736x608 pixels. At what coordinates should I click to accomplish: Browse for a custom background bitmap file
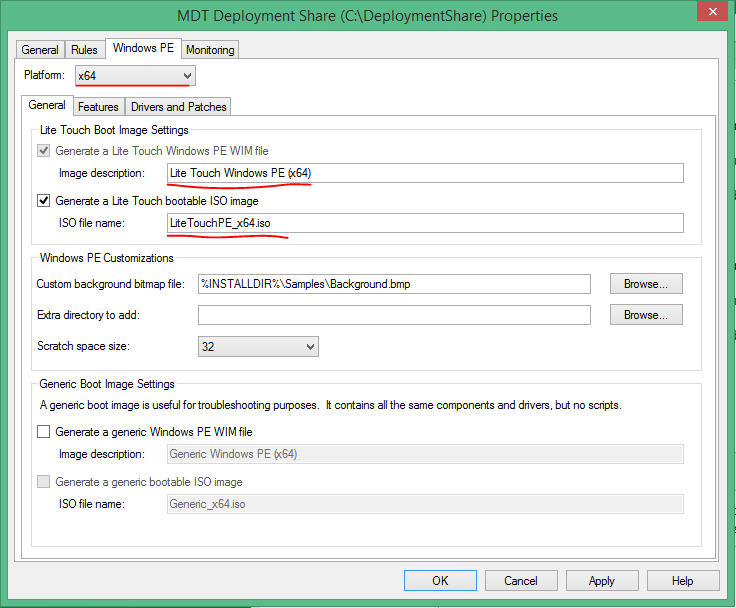click(x=646, y=284)
